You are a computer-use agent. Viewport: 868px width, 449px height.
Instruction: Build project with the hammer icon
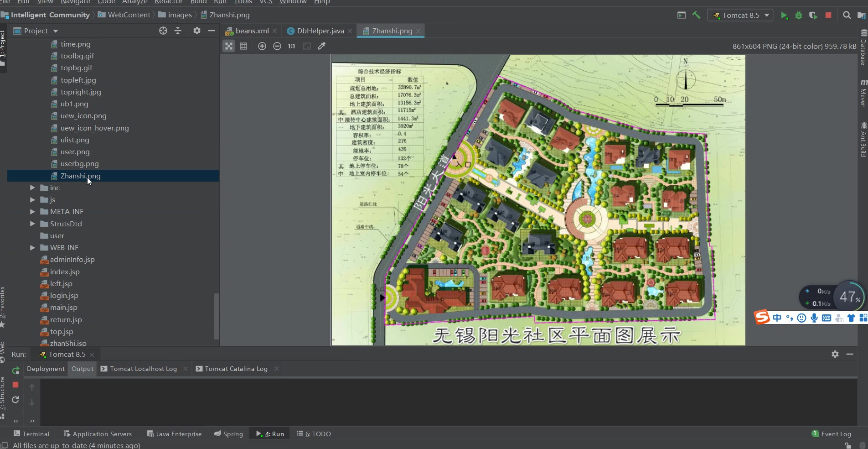tap(696, 15)
